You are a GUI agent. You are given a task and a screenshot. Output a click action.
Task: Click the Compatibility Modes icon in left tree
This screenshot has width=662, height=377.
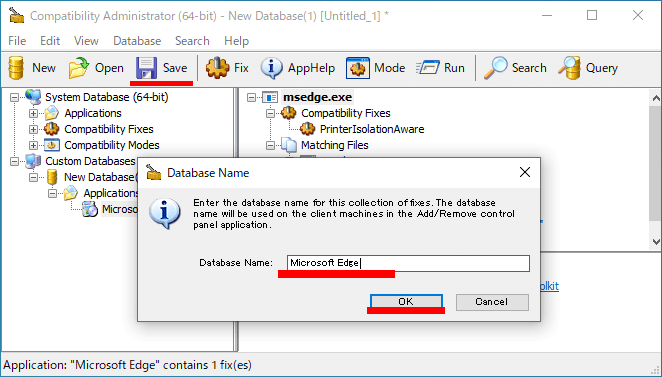52,145
